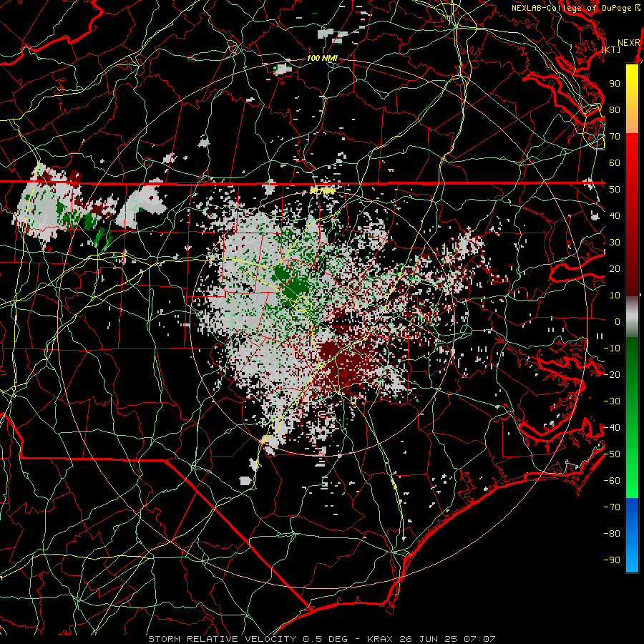The image size is (644, 644).
Task: Click the KRAX station identifier in caption
Action: pyautogui.click(x=380, y=639)
